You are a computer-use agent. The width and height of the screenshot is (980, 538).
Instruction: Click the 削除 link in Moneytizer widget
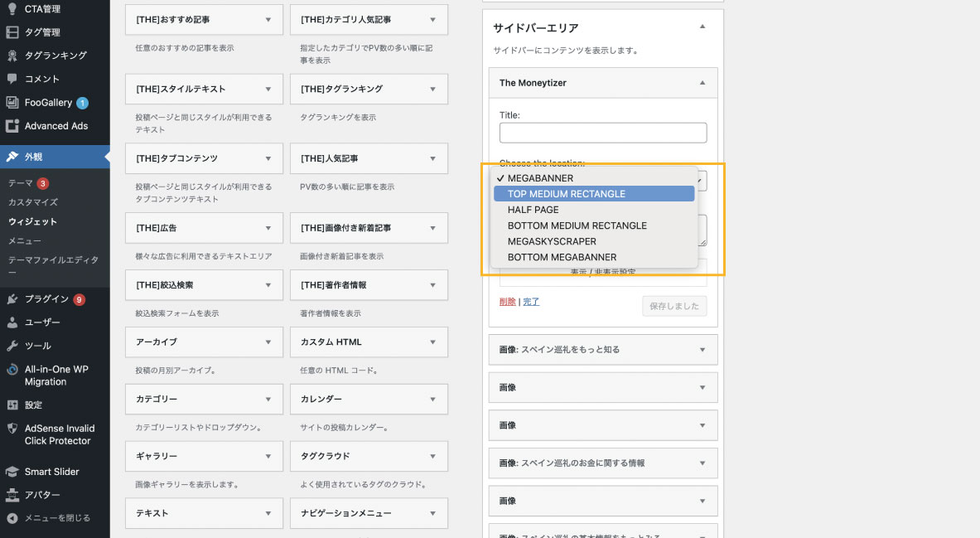(x=508, y=302)
